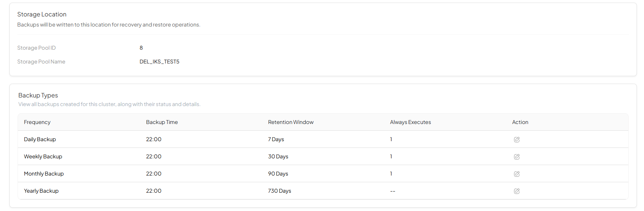Edit the Yearly Backup schedule

(x=517, y=191)
